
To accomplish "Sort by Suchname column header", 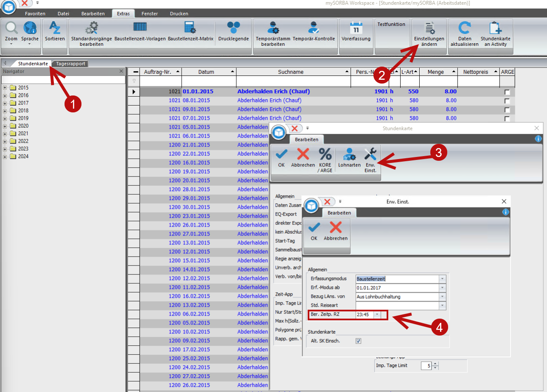I will coord(294,72).
